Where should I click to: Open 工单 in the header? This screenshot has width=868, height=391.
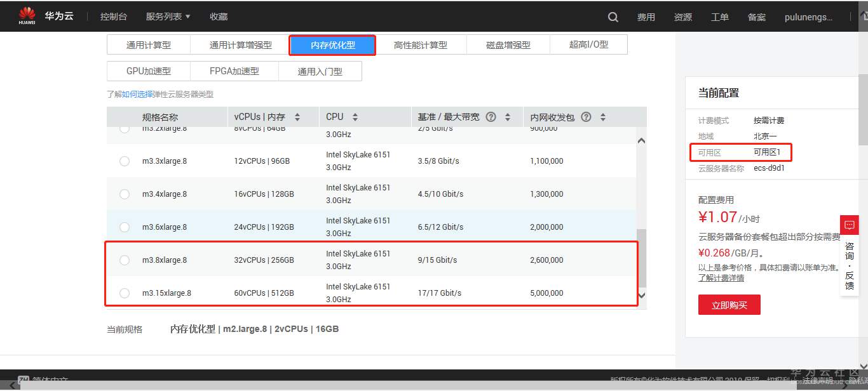[720, 17]
